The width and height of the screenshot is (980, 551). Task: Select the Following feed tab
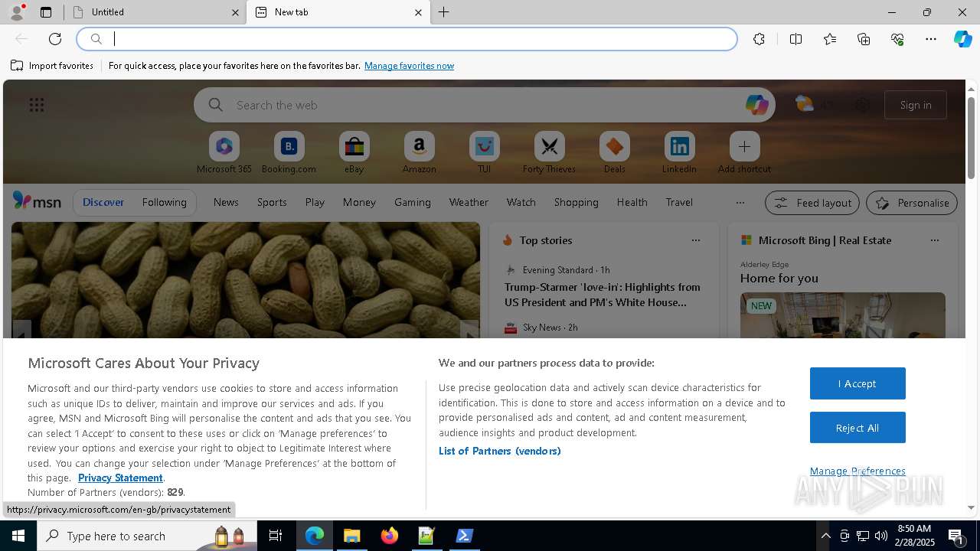(x=164, y=202)
